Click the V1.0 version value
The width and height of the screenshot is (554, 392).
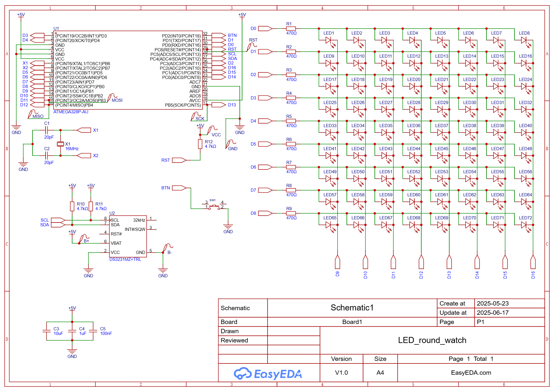341,373
